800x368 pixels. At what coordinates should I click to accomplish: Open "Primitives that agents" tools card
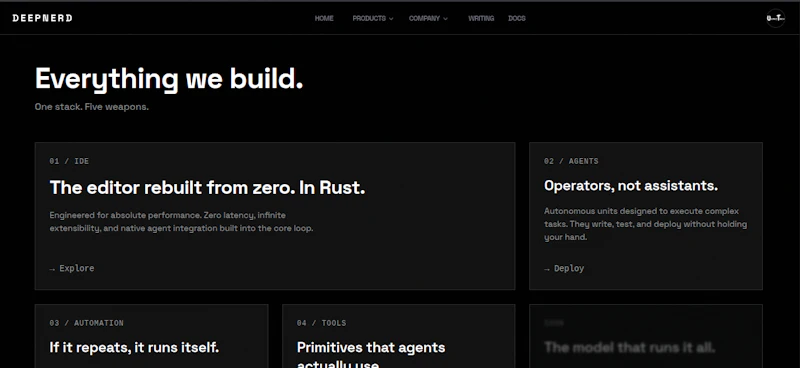coord(398,336)
